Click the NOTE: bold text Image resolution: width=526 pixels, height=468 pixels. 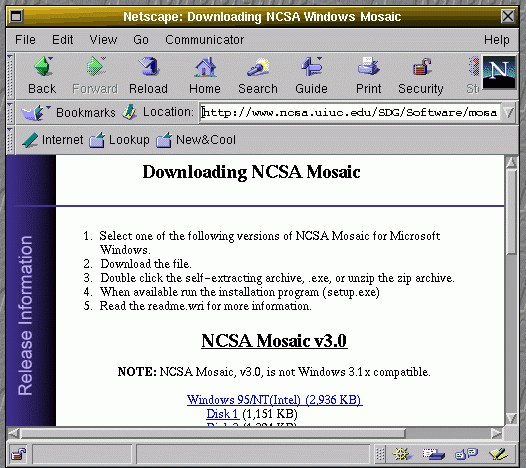137,372
